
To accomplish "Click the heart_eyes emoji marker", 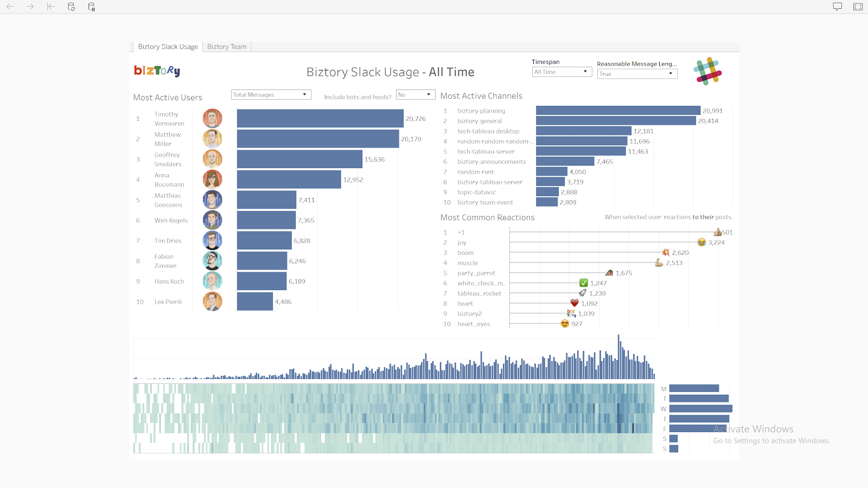I will 565,324.
